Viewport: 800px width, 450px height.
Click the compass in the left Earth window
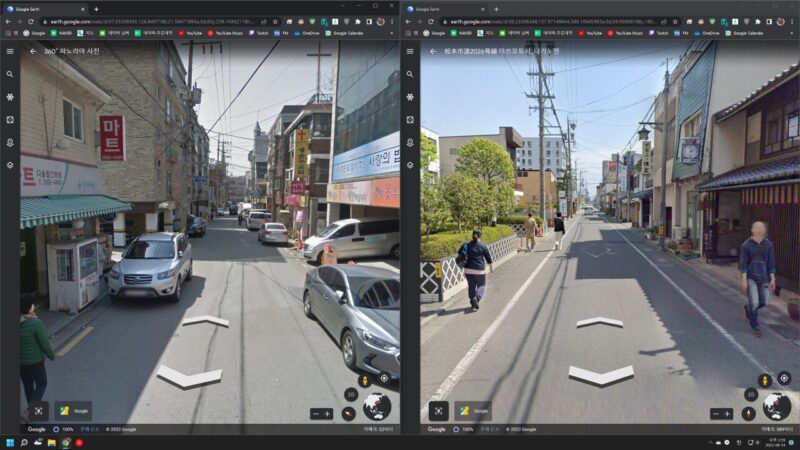click(x=349, y=413)
